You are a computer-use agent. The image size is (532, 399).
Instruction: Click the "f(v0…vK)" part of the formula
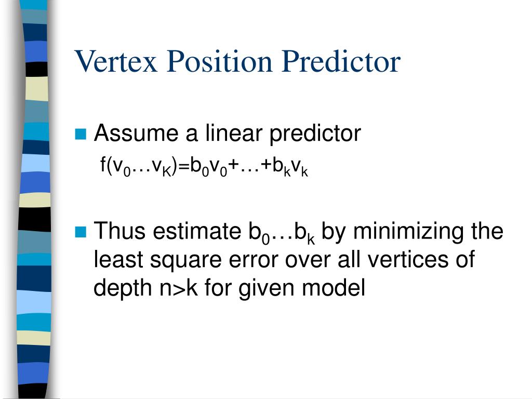[139, 167]
